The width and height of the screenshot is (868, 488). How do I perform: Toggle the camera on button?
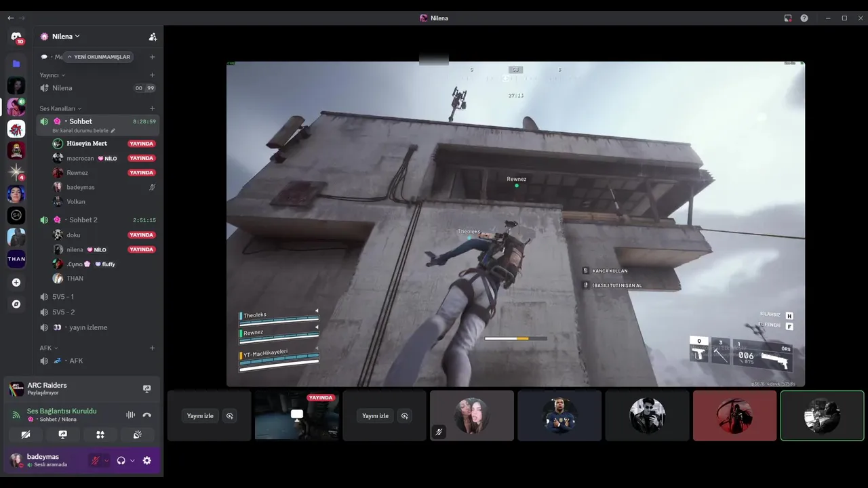click(x=26, y=434)
